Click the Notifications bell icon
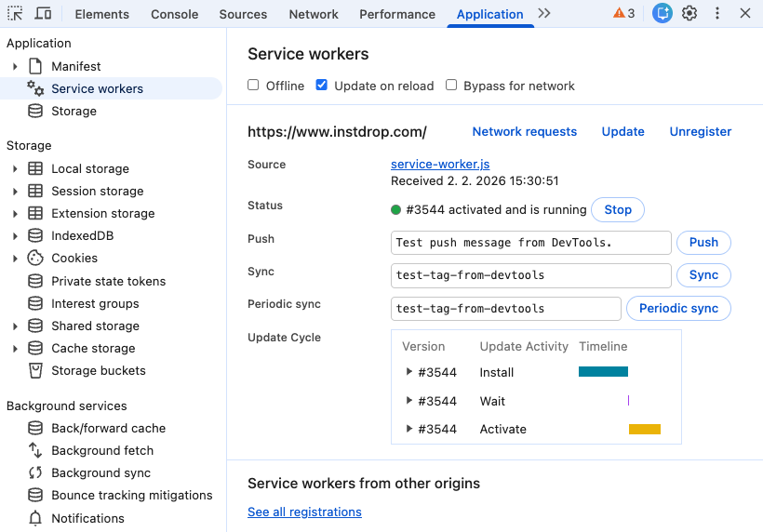 pos(35,518)
